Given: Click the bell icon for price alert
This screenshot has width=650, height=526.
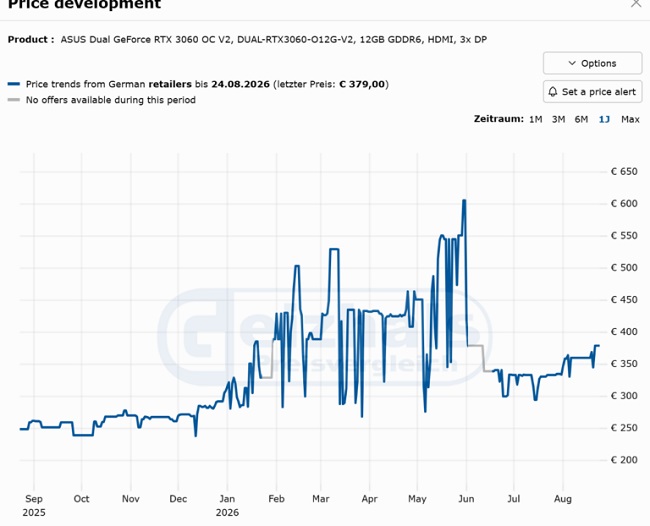Looking at the screenshot, I should tap(553, 92).
